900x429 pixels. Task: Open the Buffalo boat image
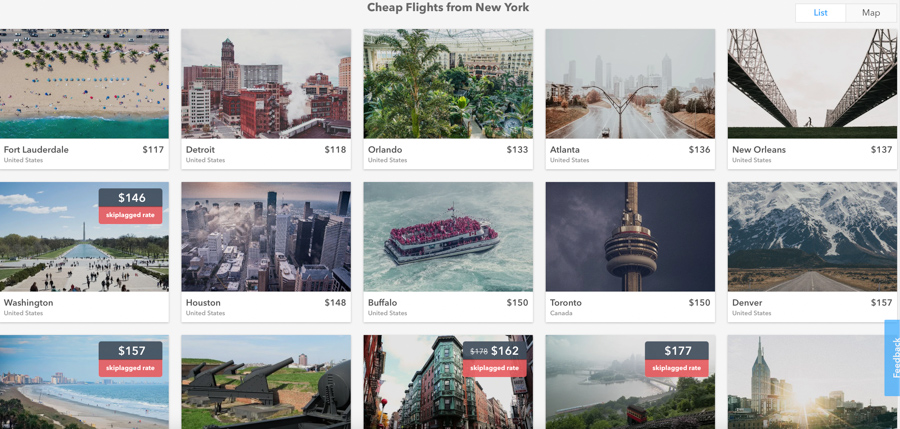[x=448, y=237]
